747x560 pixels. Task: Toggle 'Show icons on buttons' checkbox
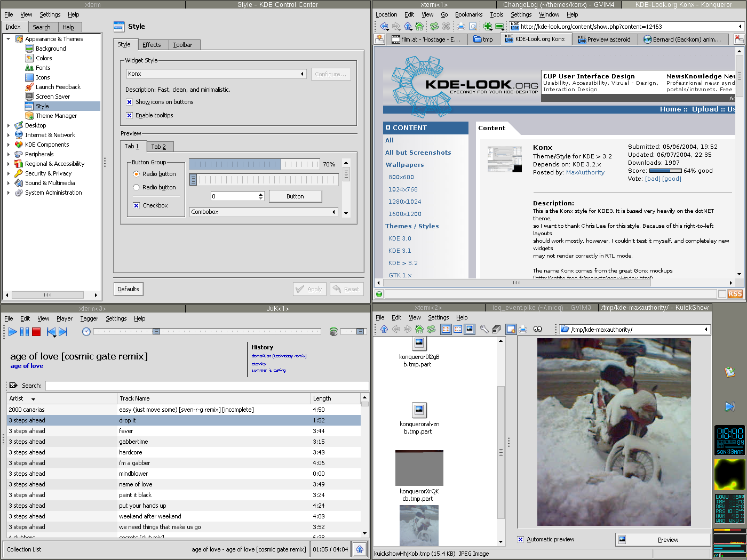click(x=129, y=102)
